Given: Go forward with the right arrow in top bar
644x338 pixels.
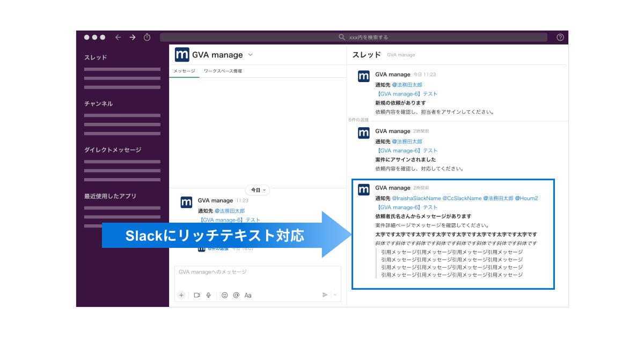Looking at the screenshot, I should click(x=133, y=37).
